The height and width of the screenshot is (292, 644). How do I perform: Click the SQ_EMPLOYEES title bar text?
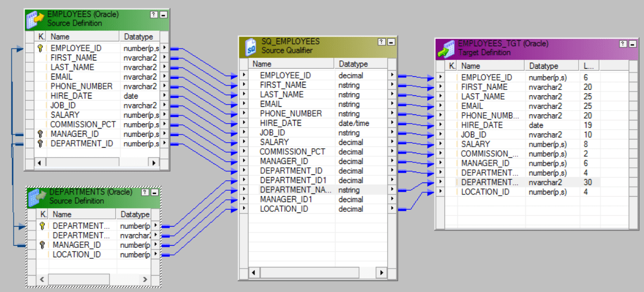(x=290, y=41)
